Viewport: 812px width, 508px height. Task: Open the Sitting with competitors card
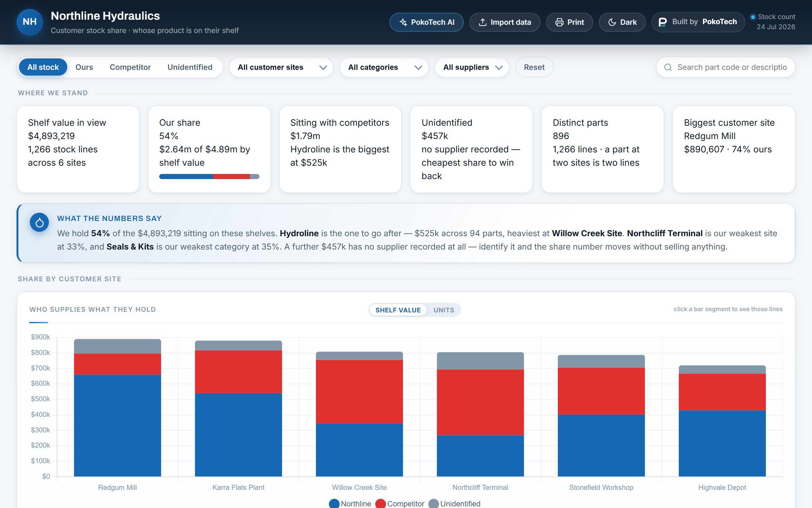click(340, 149)
